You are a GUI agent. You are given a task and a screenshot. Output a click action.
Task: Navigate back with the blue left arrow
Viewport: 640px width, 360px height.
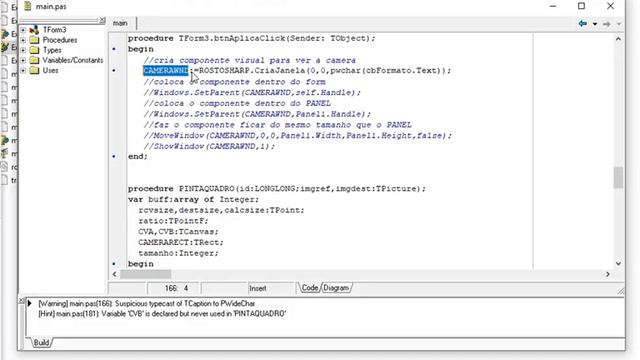tap(583, 24)
